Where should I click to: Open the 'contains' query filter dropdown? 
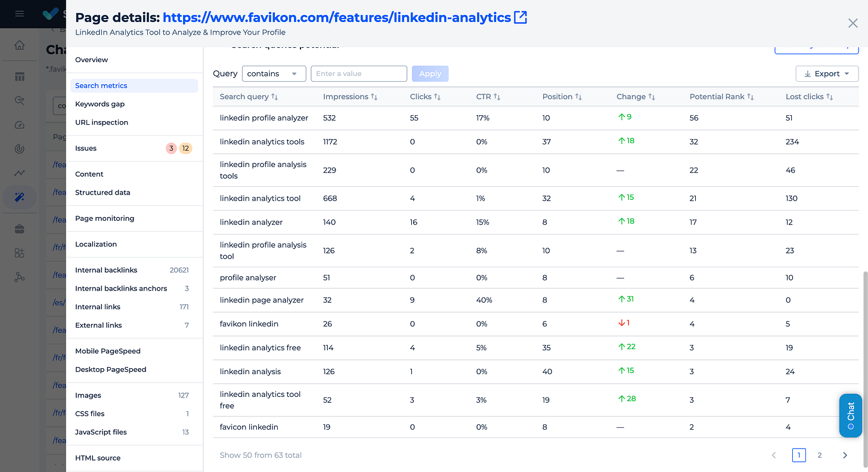click(274, 73)
